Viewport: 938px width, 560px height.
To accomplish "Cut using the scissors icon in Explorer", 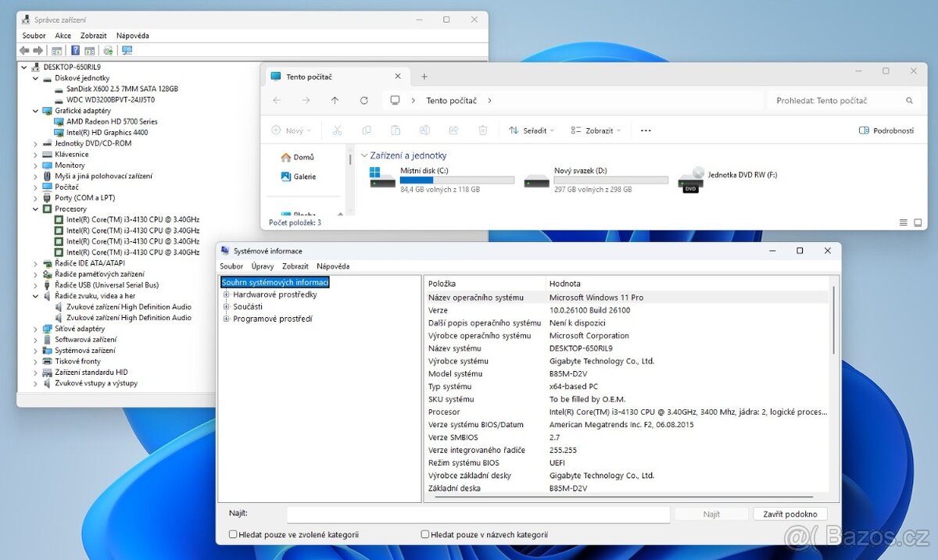I will tap(337, 130).
